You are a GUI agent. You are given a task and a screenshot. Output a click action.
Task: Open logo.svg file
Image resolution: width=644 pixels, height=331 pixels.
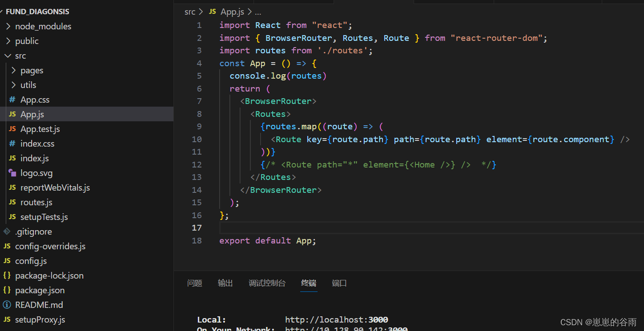tap(87, 173)
